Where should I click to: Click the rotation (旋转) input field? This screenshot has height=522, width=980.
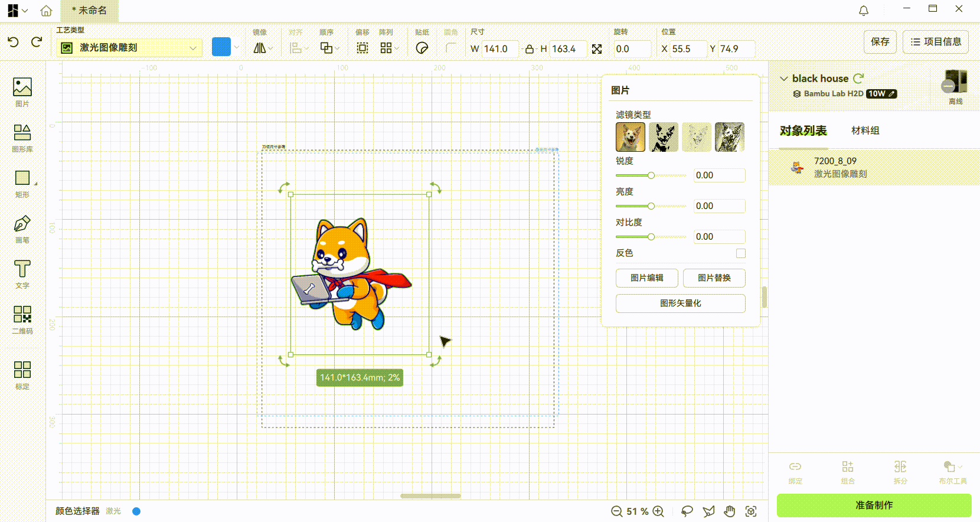pyautogui.click(x=632, y=49)
